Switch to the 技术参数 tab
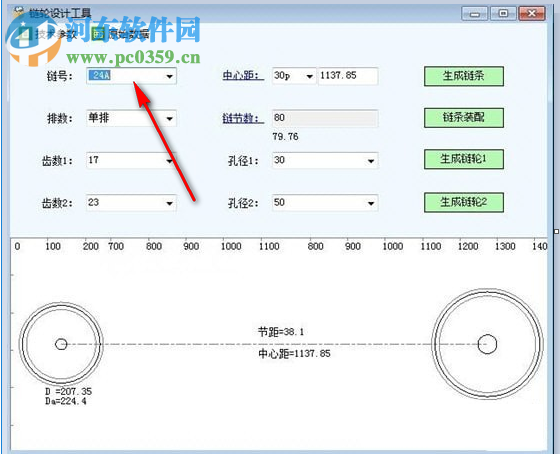 tap(48, 34)
